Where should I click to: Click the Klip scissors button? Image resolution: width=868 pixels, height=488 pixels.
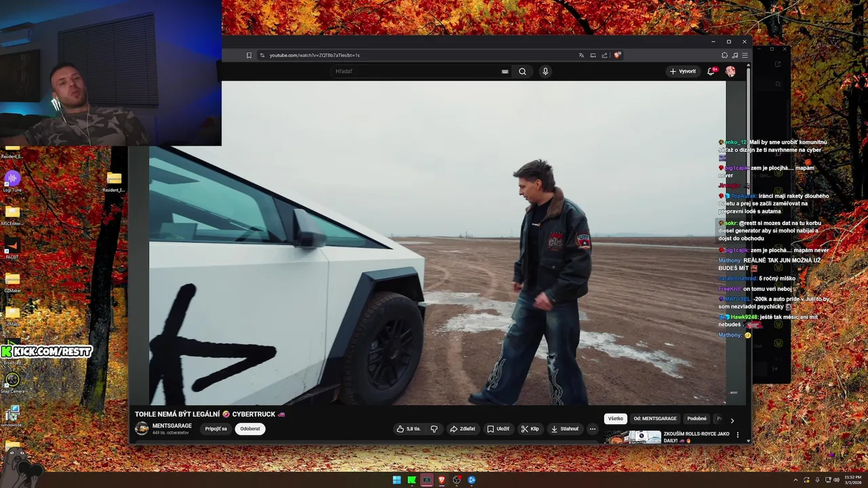530,428
